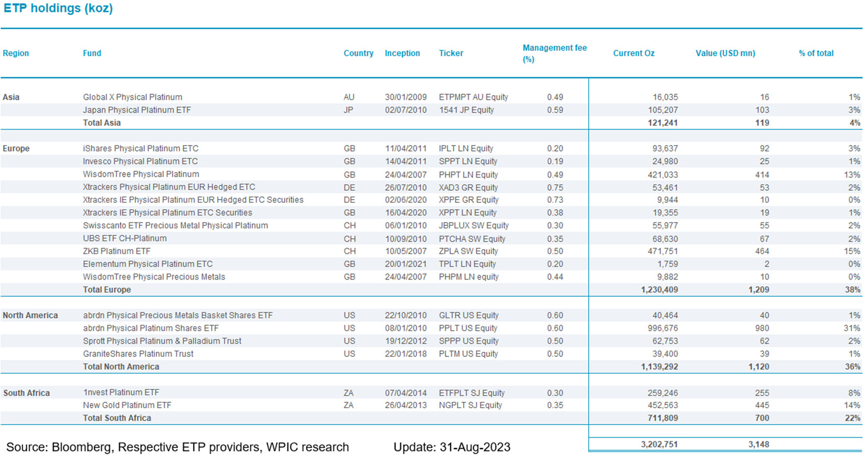Click the 'Management fee (%)' header
This screenshot has height=456, width=868.
[555, 53]
